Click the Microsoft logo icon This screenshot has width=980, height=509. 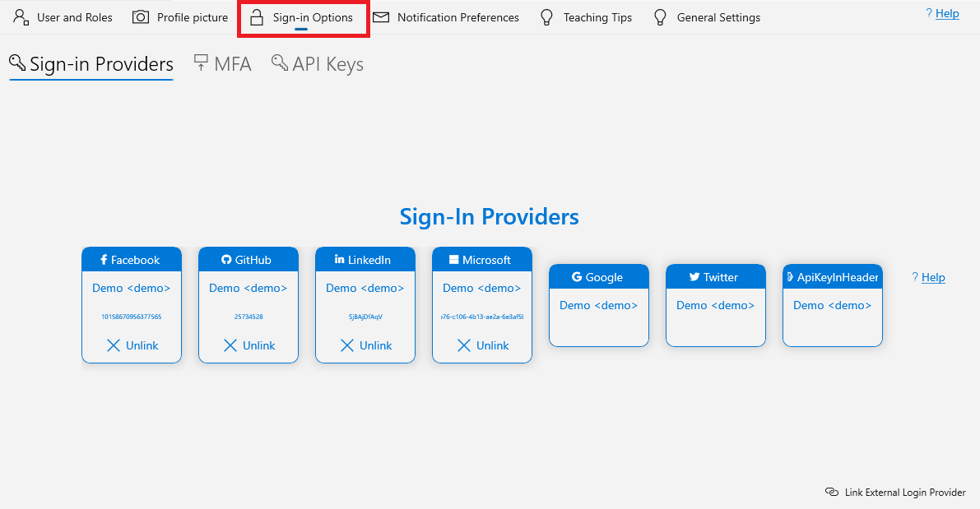pos(453,259)
